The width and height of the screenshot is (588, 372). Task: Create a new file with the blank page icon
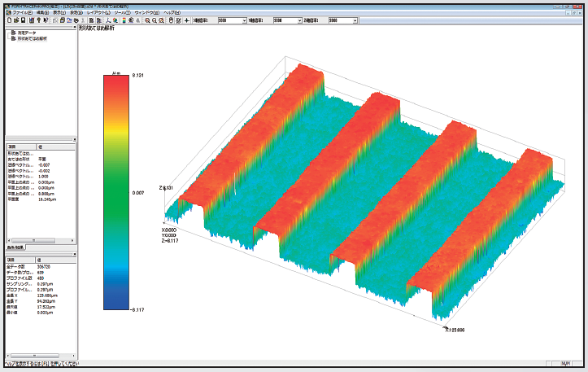coord(10,20)
